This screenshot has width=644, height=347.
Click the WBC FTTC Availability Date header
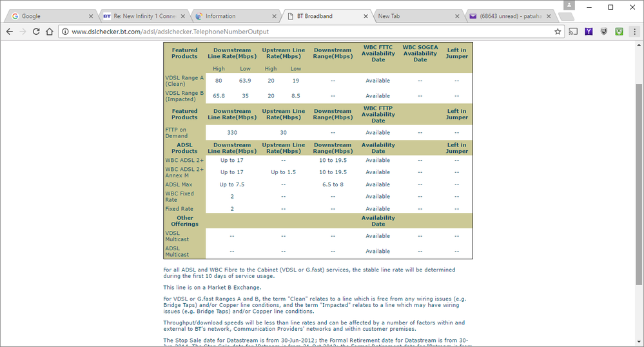378,54
